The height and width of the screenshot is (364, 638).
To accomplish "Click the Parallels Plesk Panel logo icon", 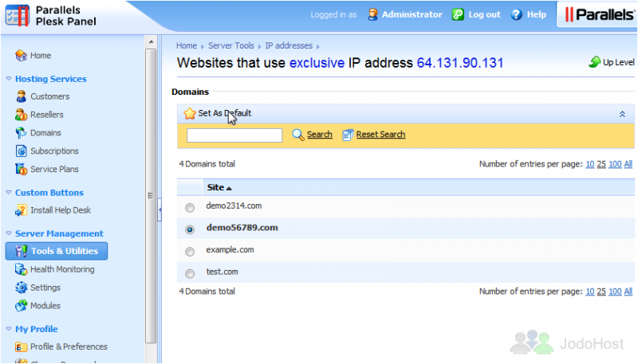I will click(x=17, y=15).
